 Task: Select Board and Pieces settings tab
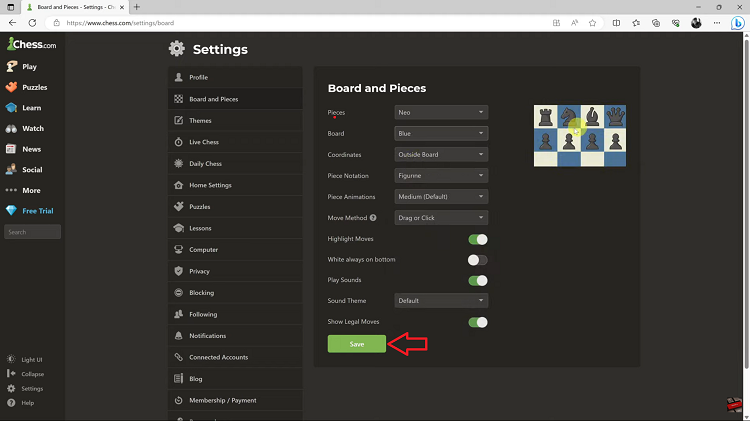(235, 99)
